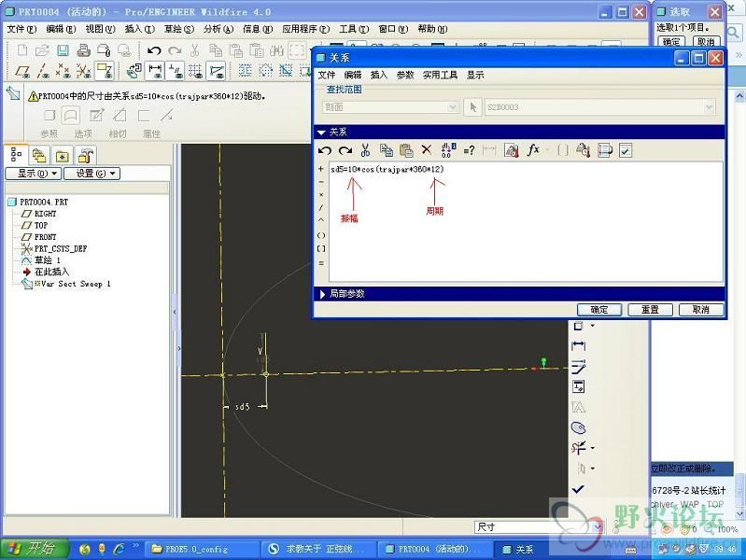Viewport: 746px width, 560px height.
Task: Expand the 局部参数 section
Action: (322, 294)
